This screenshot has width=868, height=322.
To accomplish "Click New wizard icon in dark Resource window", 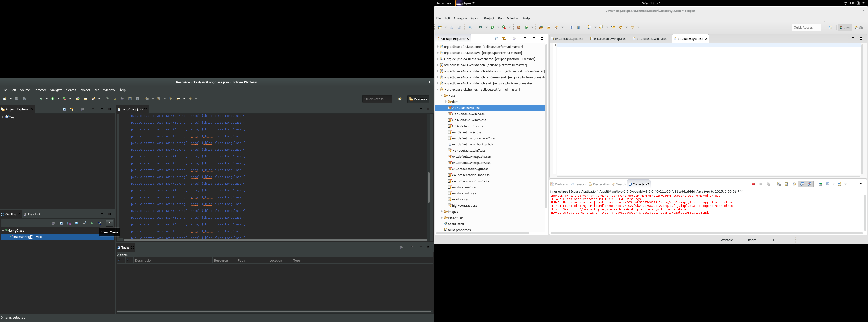I will tap(5, 99).
